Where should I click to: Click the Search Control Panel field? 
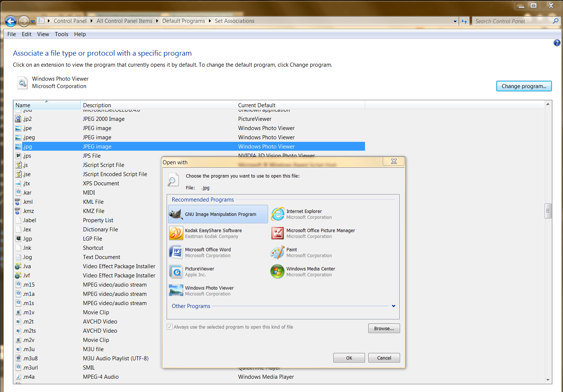click(512, 21)
